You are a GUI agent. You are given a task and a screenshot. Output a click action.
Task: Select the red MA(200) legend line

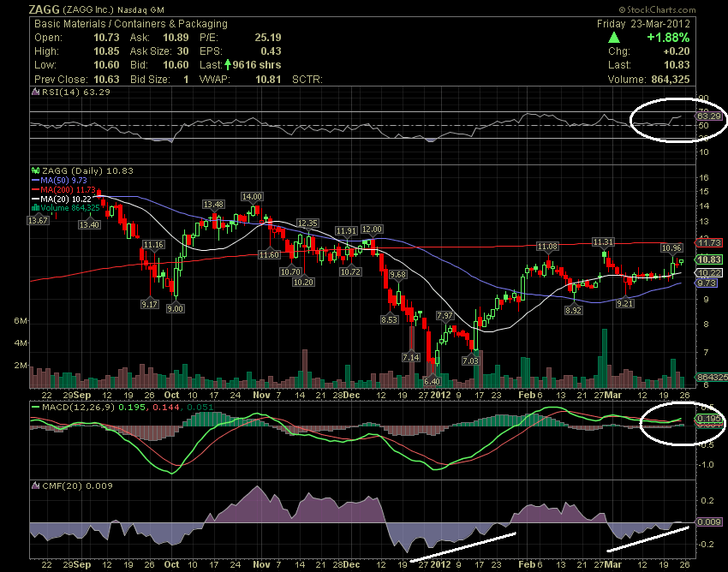pyautogui.click(x=35, y=189)
